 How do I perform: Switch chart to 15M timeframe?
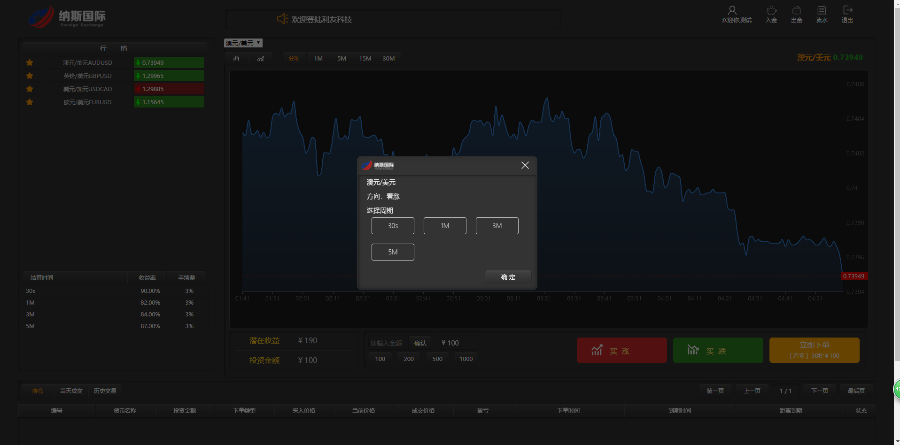(365, 59)
